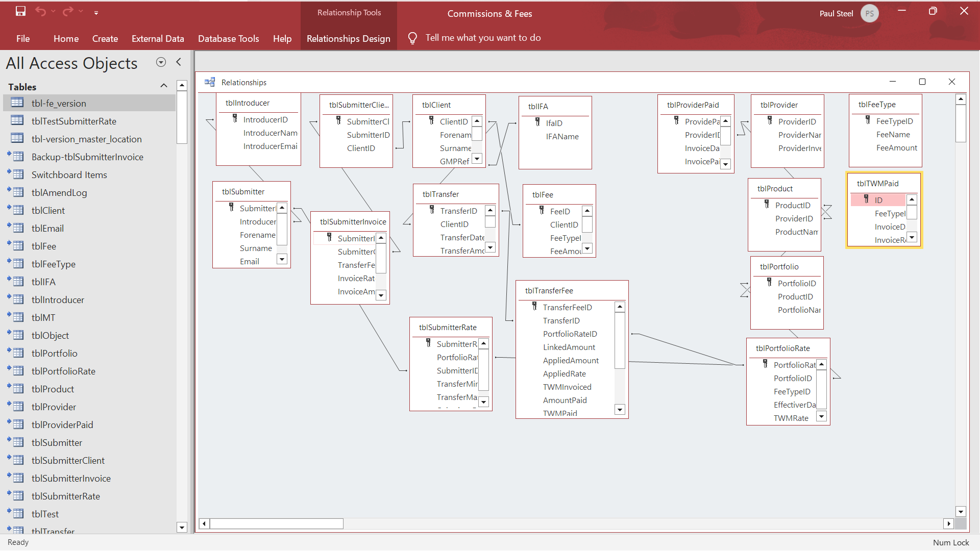The width and height of the screenshot is (980, 551).
Task: Open the File menu
Action: click(23, 39)
